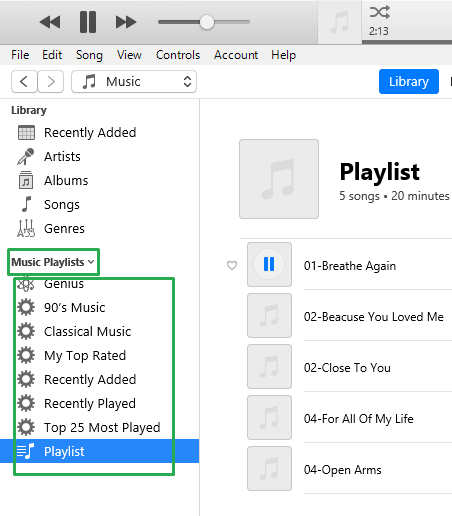Select Albums in the Library sidebar
This screenshot has height=516, width=452.
coord(66,181)
